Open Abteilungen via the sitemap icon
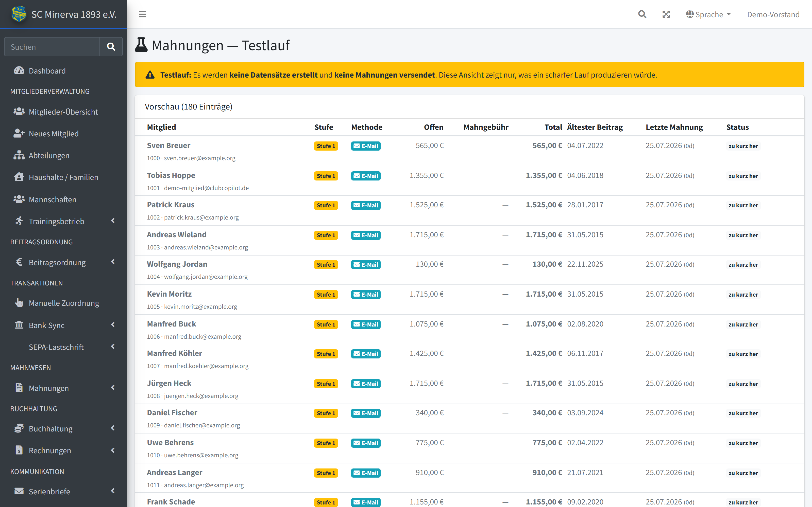 click(19, 155)
